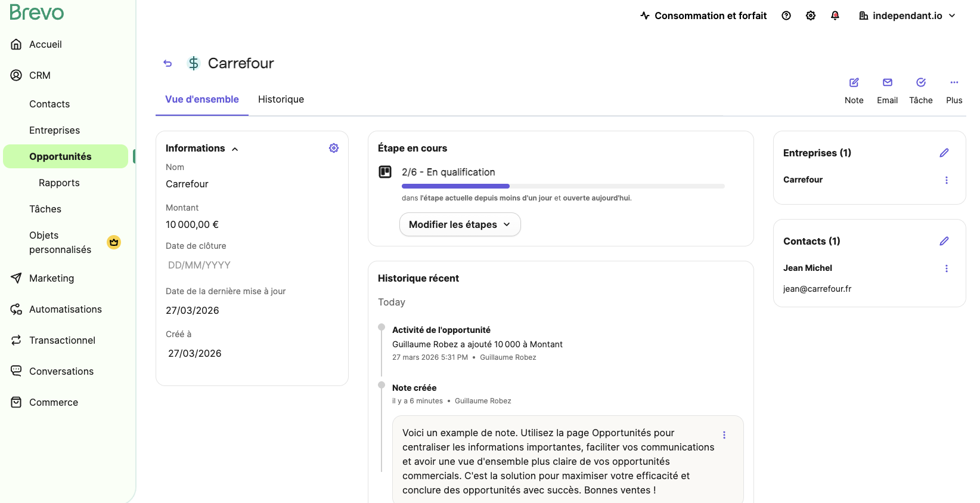Switch to the Historique tab
Viewport: 980px width, 503px height.
pos(281,99)
